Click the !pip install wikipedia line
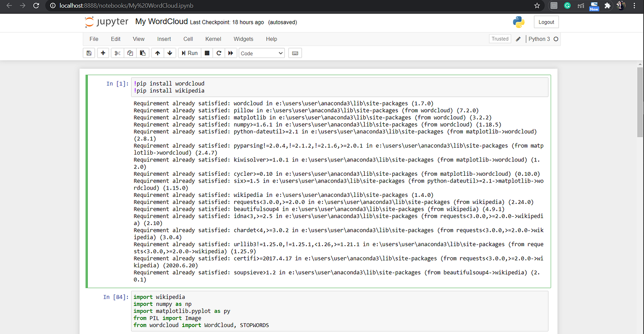 pos(169,91)
